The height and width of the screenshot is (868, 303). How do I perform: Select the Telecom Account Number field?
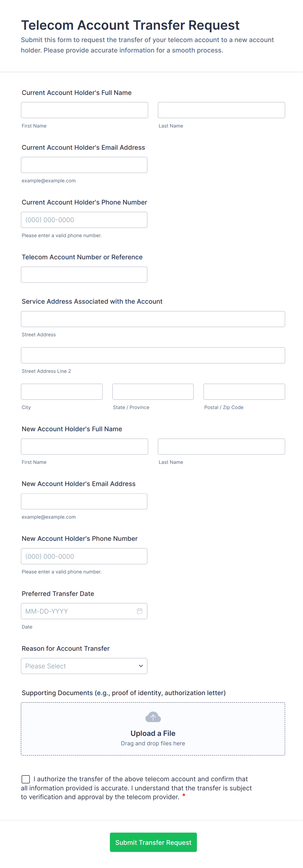pos(84,275)
